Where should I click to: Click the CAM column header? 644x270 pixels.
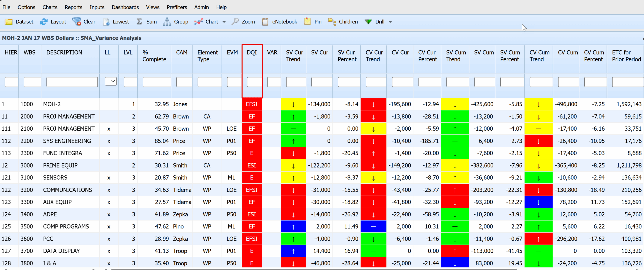point(182,52)
